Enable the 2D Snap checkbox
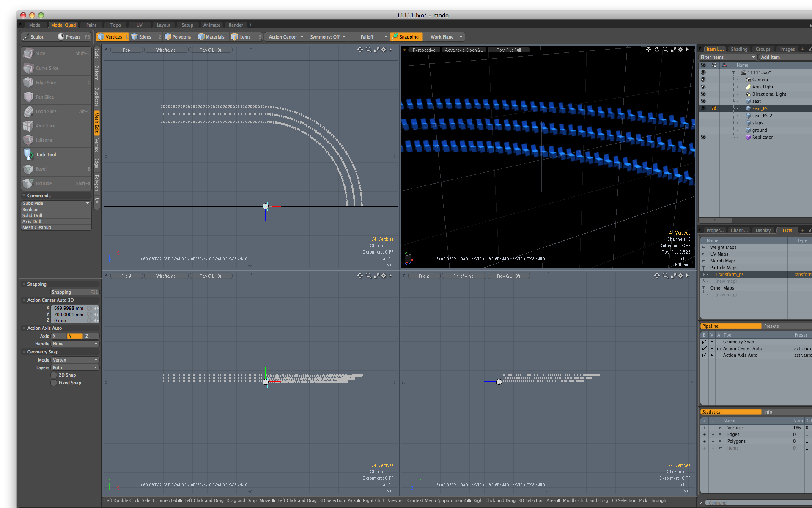Image resolution: width=812 pixels, height=508 pixels. pos(54,375)
